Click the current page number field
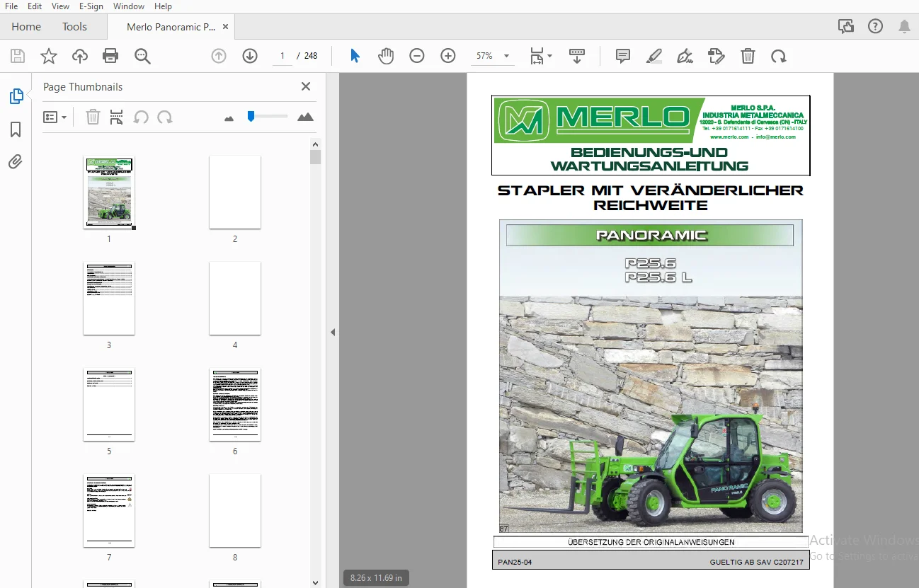This screenshot has width=919, height=588. 282,56
